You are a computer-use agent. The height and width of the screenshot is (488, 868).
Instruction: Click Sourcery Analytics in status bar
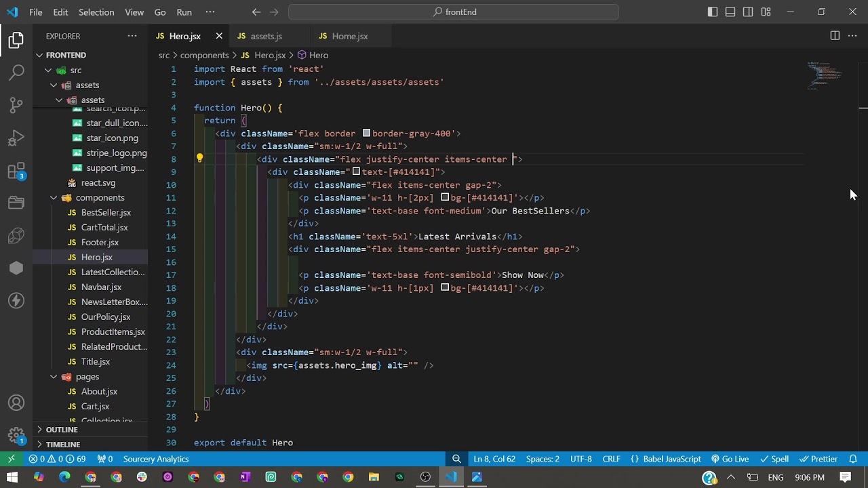click(x=156, y=459)
